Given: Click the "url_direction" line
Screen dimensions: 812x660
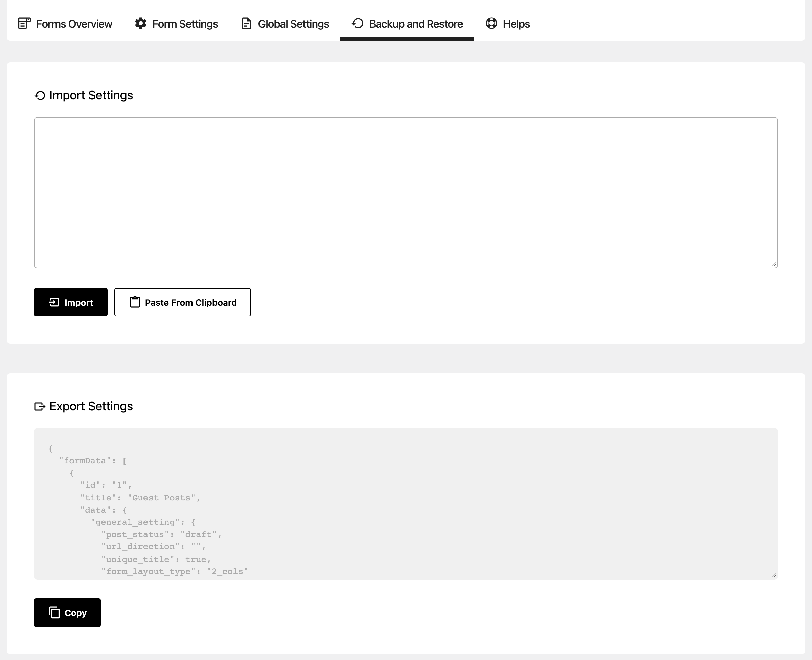Looking at the screenshot, I should (x=153, y=547).
